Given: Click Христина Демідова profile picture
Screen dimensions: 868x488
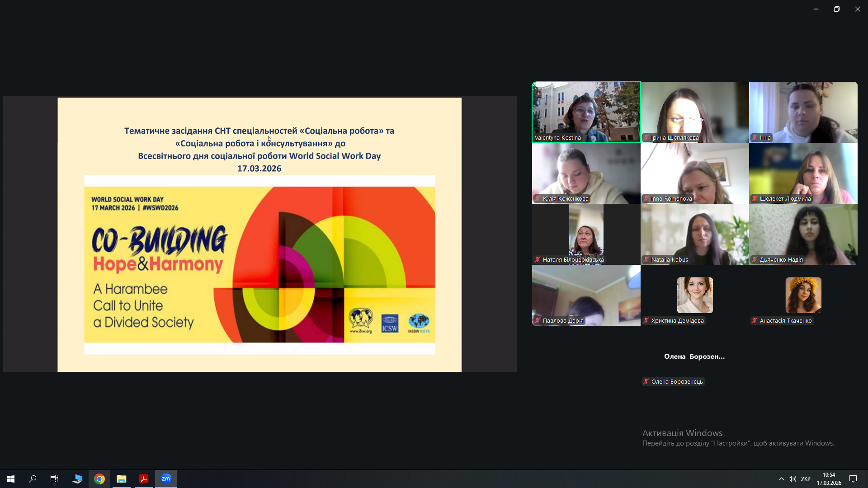Looking at the screenshot, I should 694,295.
